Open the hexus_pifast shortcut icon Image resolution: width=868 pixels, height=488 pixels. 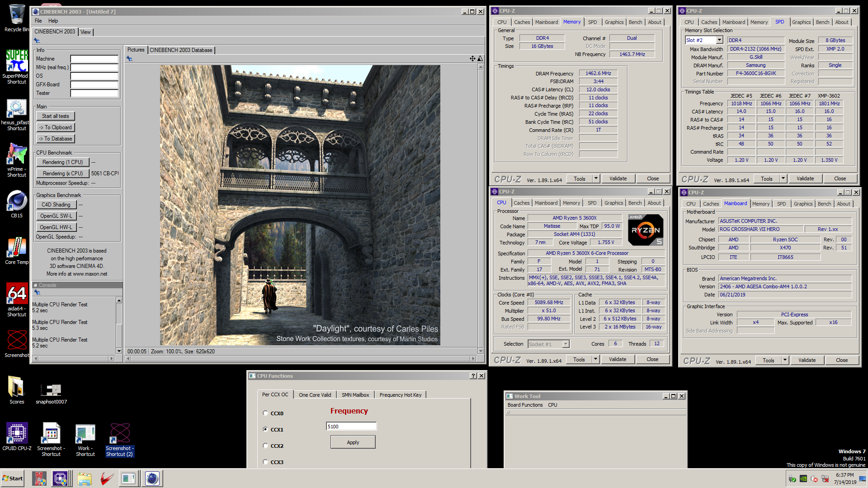[x=16, y=115]
